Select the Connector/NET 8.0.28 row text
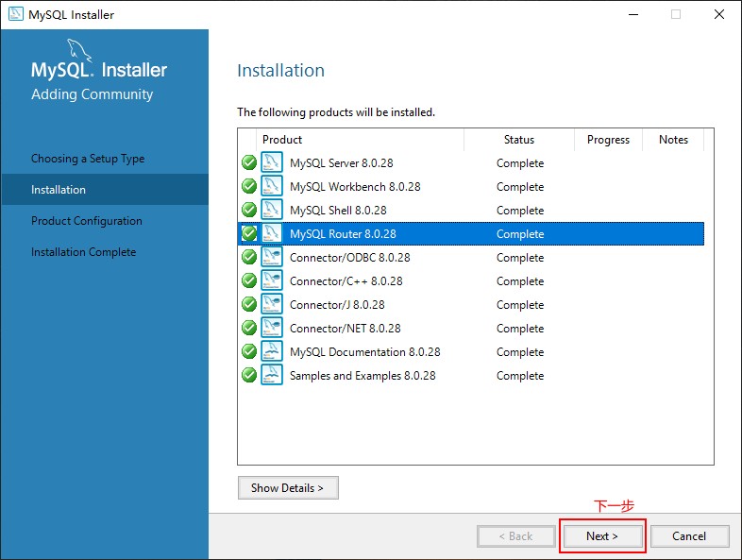The image size is (742, 560). (346, 329)
